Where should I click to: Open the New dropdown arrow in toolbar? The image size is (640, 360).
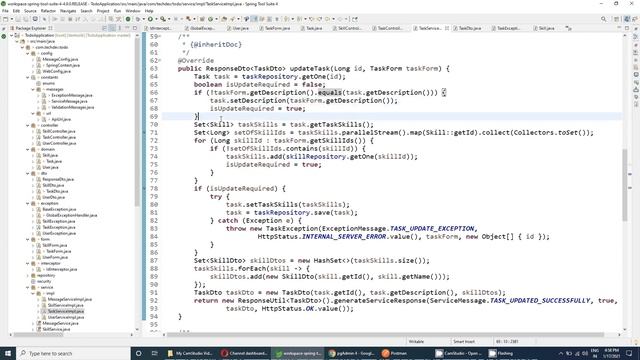tap(11, 19)
